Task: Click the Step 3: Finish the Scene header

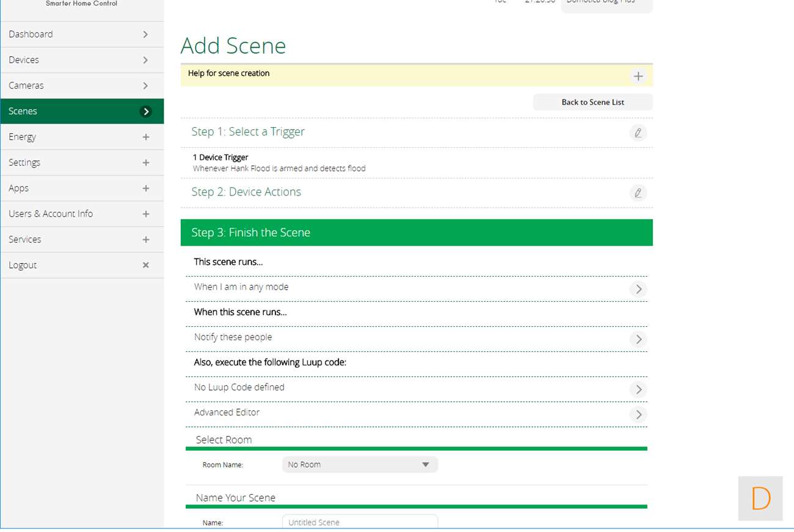Action: point(416,233)
